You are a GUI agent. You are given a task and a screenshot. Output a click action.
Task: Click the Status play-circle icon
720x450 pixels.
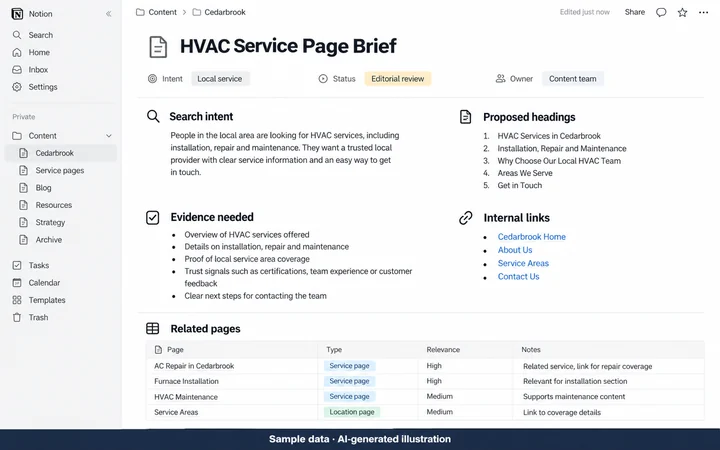tap(323, 79)
